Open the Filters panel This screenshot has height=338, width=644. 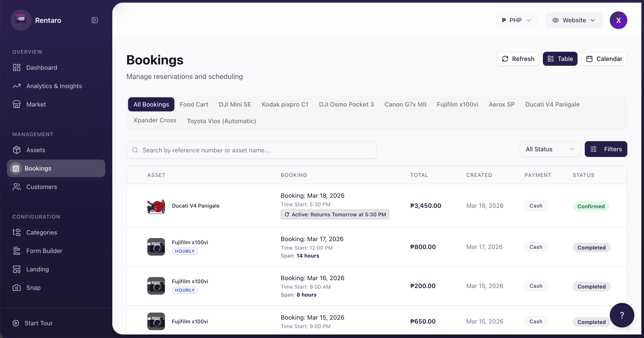click(x=606, y=149)
